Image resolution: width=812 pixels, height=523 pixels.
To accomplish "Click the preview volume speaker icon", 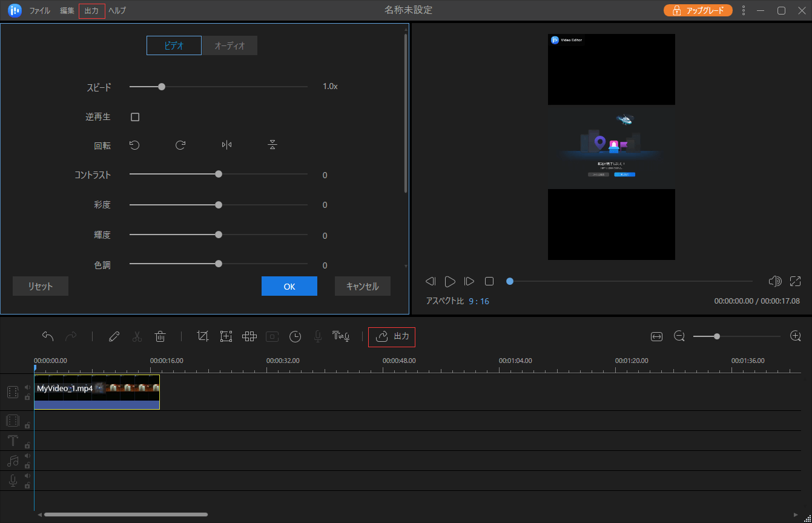I will pyautogui.click(x=774, y=281).
